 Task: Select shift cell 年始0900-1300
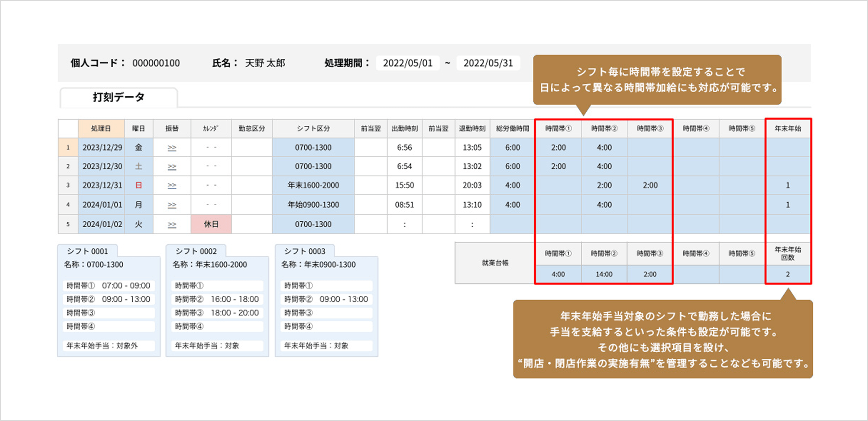(x=313, y=205)
